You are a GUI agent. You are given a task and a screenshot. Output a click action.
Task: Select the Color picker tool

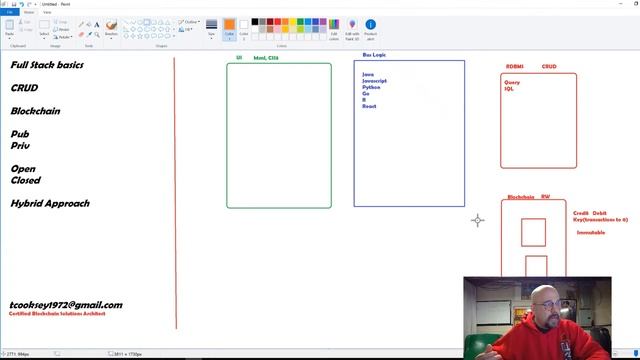click(x=89, y=35)
